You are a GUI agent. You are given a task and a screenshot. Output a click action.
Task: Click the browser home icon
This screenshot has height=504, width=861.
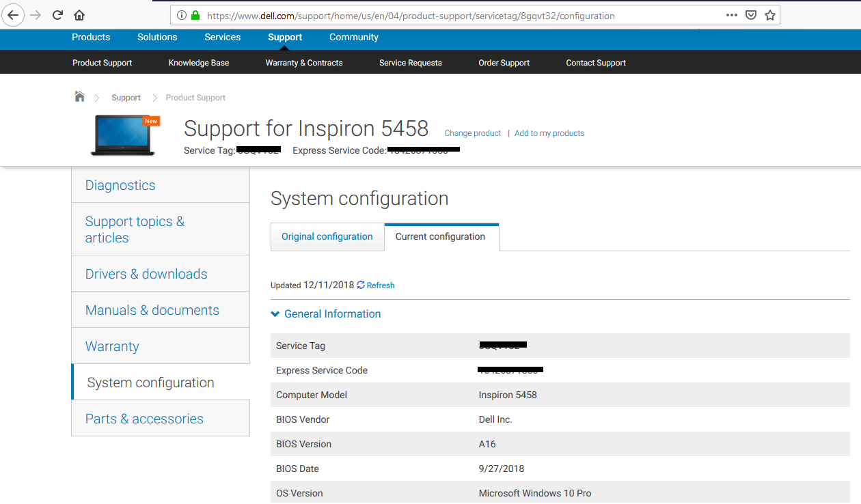pyautogui.click(x=79, y=15)
